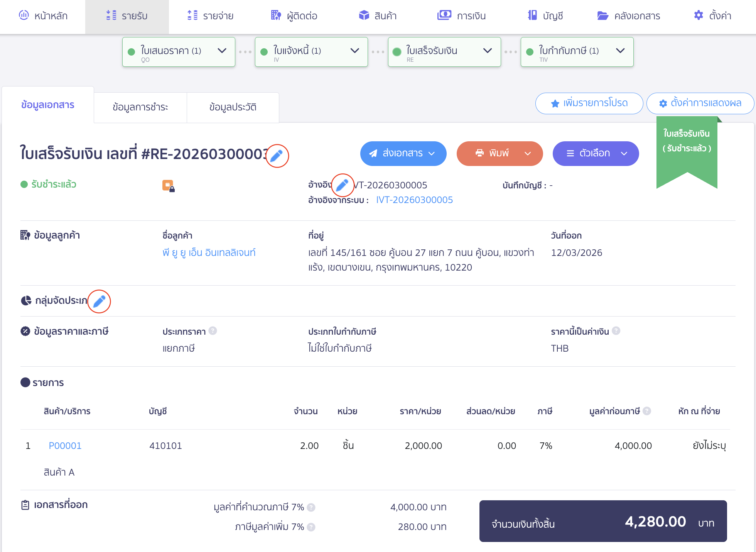Click help icon next to ภาษีมูลค่าเพิ่ม 7%
Viewport: 756px width, 552px height.
(x=311, y=527)
